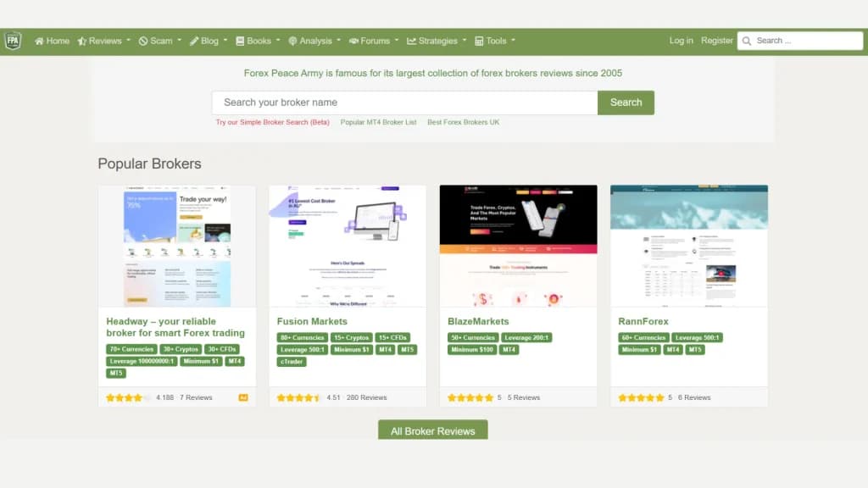868x488 pixels.
Task: Open the Headway website thumbnail
Action: pyautogui.click(x=177, y=247)
